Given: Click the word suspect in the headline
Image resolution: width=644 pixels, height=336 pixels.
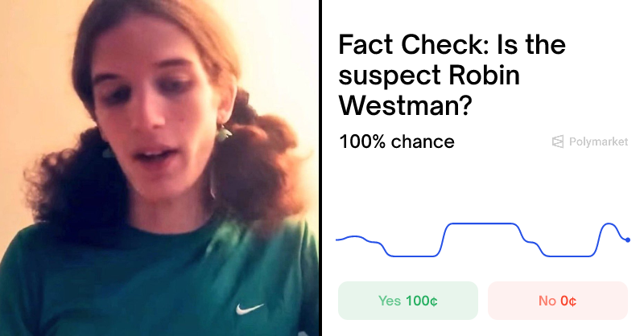Looking at the screenshot, I should click(x=390, y=76).
